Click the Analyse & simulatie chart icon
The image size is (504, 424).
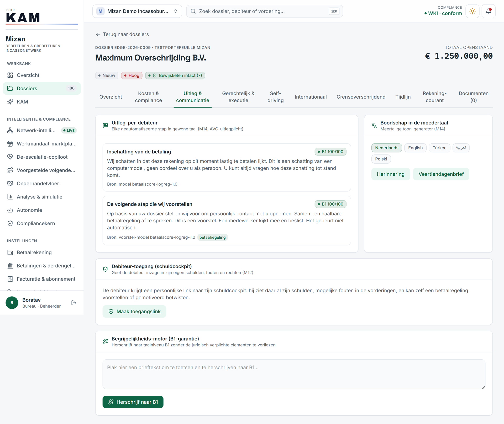(10, 197)
